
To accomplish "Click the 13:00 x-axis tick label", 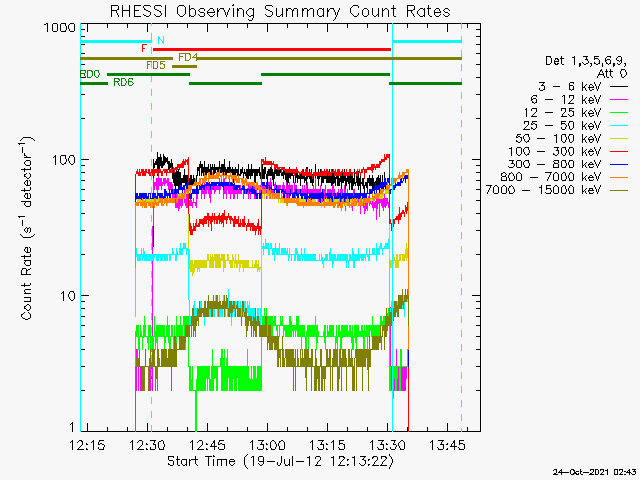I will [268, 445].
